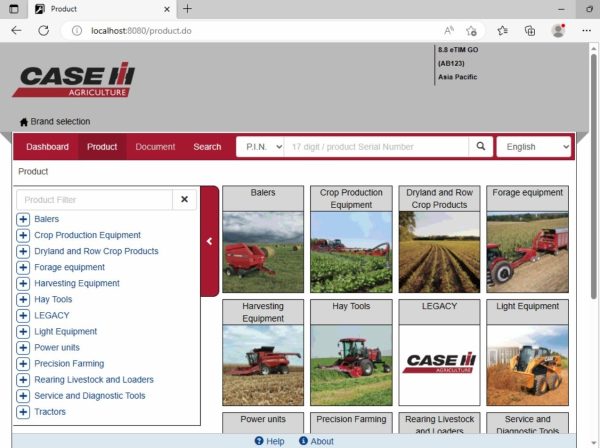Viewport: 600px width, 448px height.
Task: Open the About info icon
Action: [x=303, y=441]
